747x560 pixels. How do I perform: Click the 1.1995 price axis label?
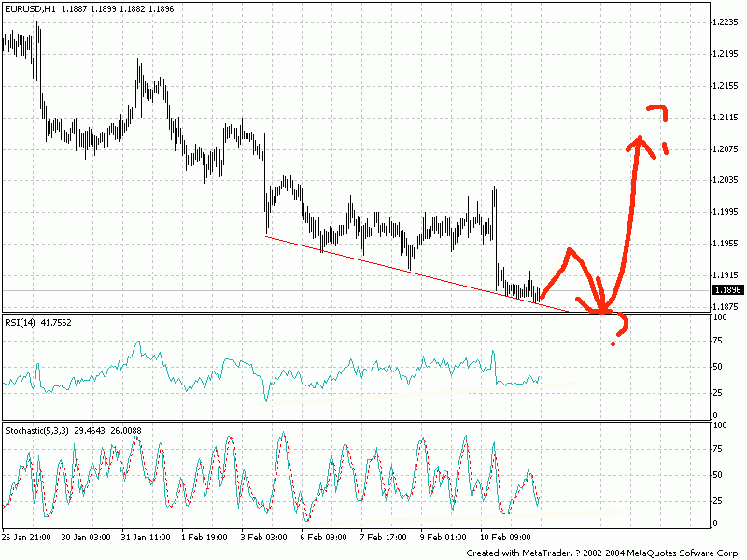[x=726, y=212]
